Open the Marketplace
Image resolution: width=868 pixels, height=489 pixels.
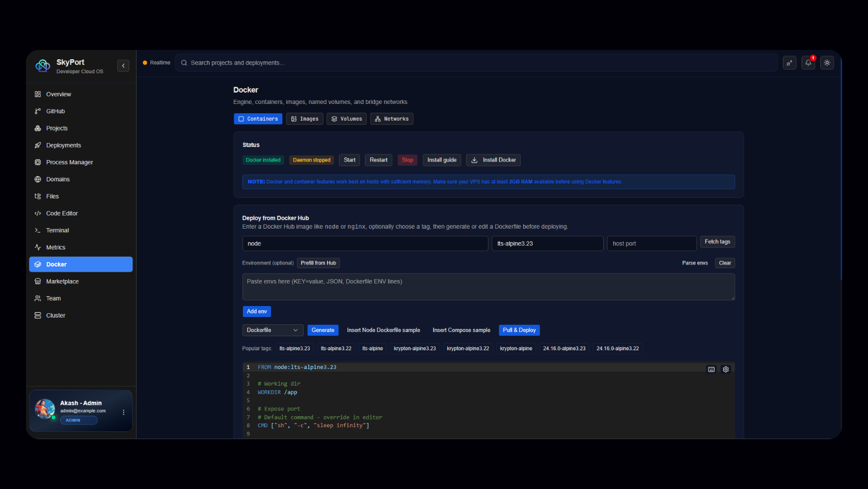click(81, 282)
